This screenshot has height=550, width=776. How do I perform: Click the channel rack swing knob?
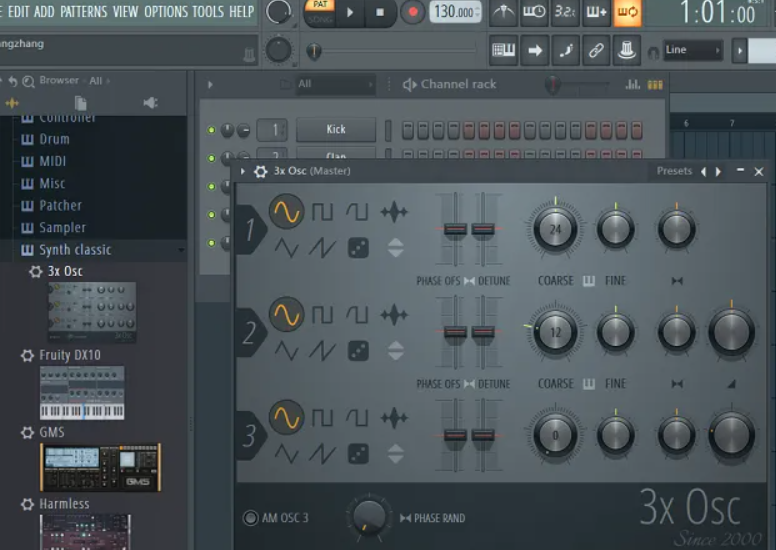pos(552,85)
